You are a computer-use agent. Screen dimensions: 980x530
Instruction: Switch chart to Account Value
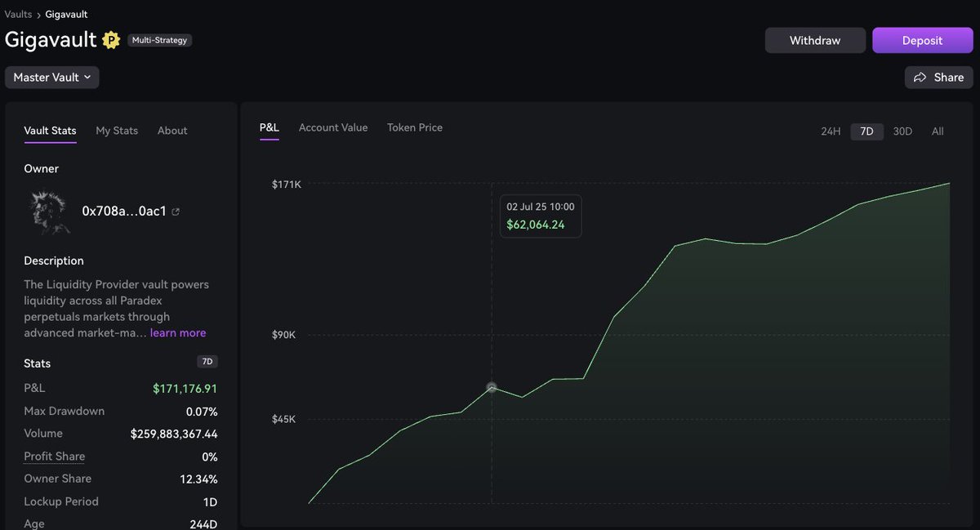coord(333,127)
